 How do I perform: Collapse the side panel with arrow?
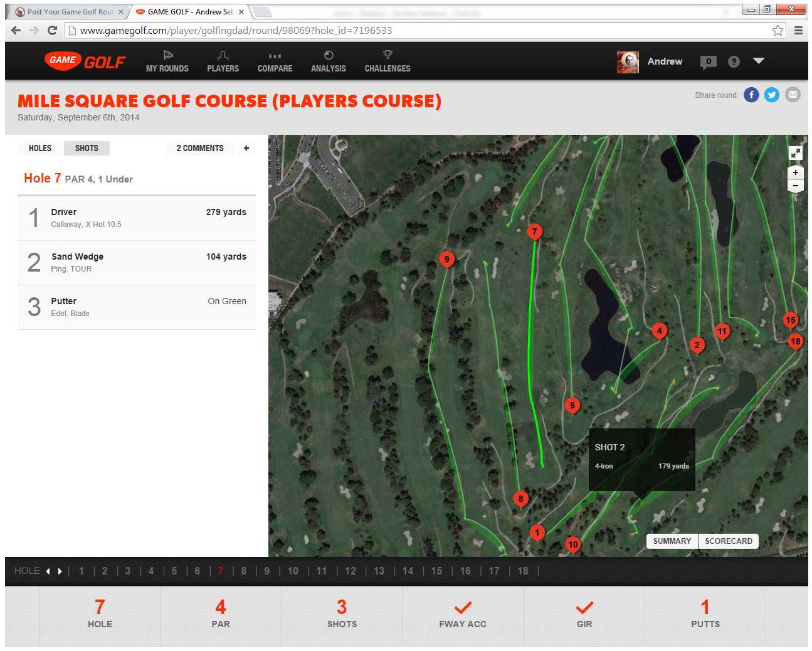pyautogui.click(x=246, y=148)
